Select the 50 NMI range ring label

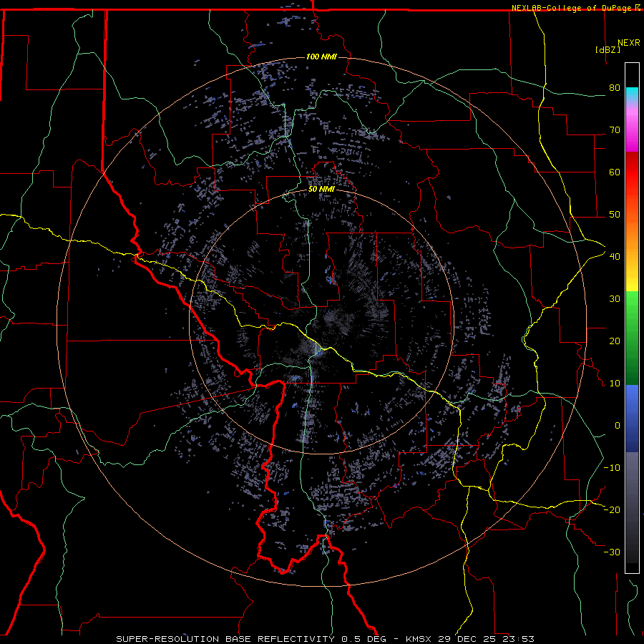[321, 189]
